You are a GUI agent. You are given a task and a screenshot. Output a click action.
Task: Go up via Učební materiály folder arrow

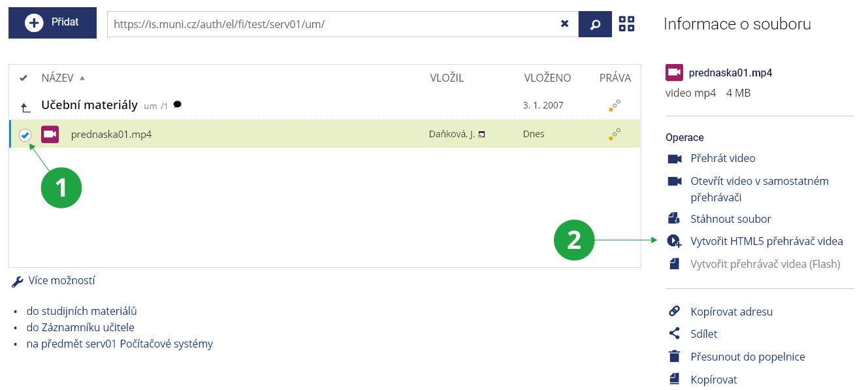(25, 106)
